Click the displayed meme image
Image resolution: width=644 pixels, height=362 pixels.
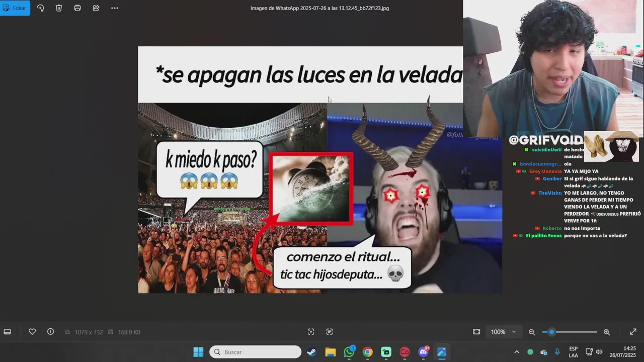(x=320, y=170)
